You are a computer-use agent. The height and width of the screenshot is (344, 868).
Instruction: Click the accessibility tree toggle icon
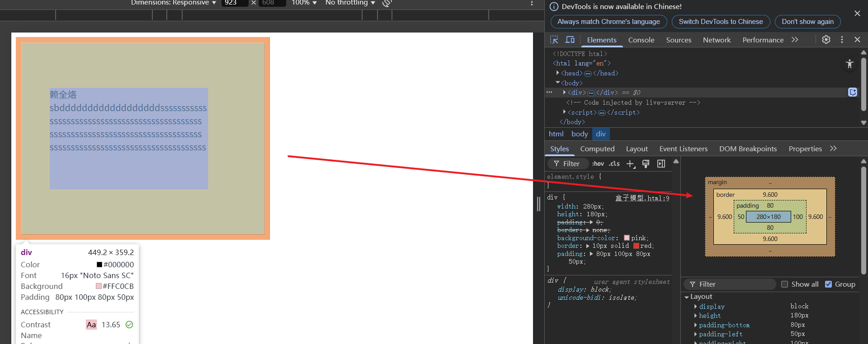tap(849, 64)
